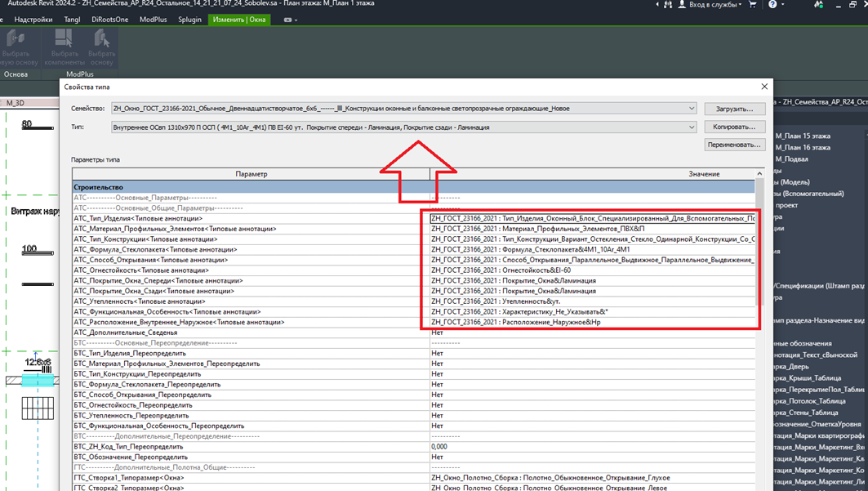Click 'Нет' value of БТС_Тип_Изделия_Переопределить

pyautogui.click(x=592, y=353)
